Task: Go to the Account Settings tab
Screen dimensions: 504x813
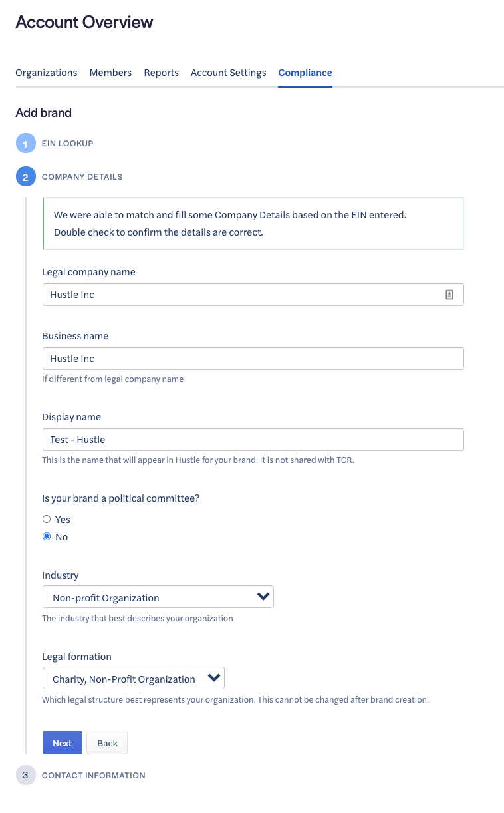Action: tap(228, 73)
